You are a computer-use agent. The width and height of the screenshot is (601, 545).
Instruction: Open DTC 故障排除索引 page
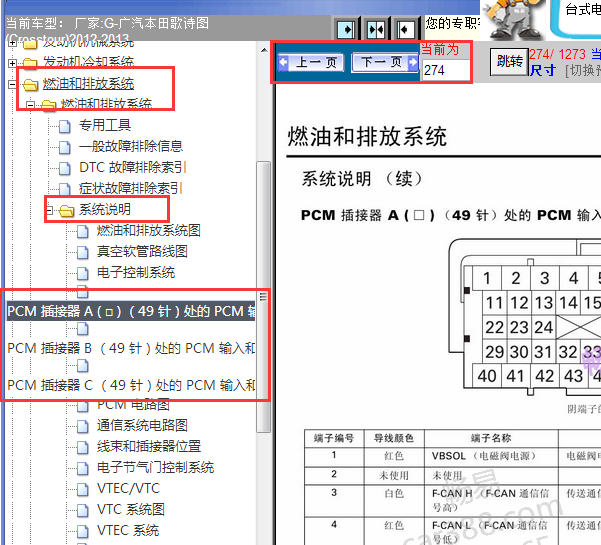(133, 167)
